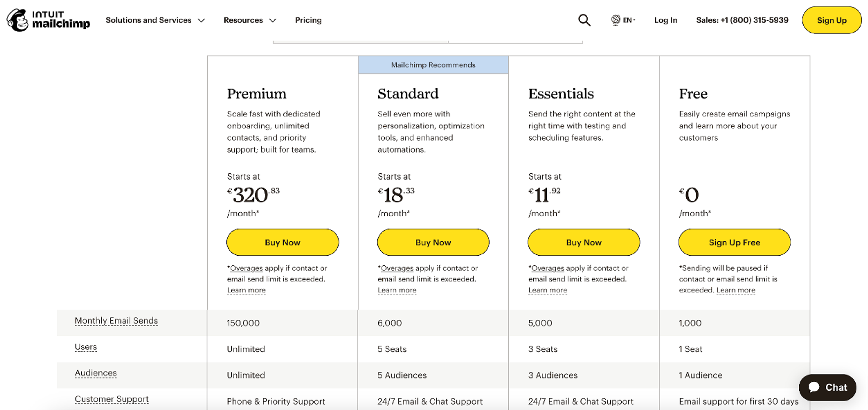The image size is (868, 410).
Task: Open the Chat bubble widget
Action: pyautogui.click(x=827, y=387)
